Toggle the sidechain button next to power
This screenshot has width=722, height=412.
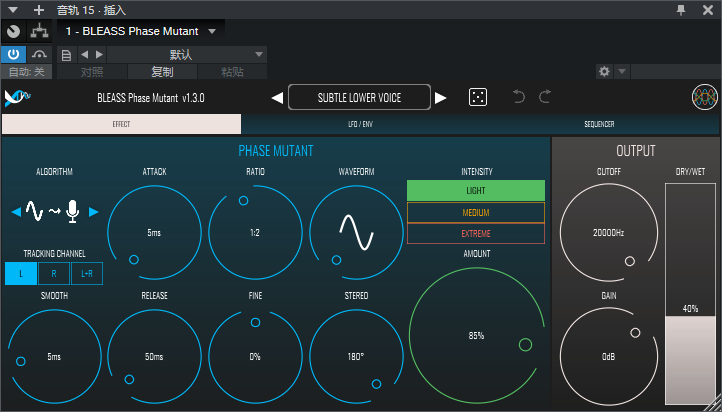click(x=40, y=54)
